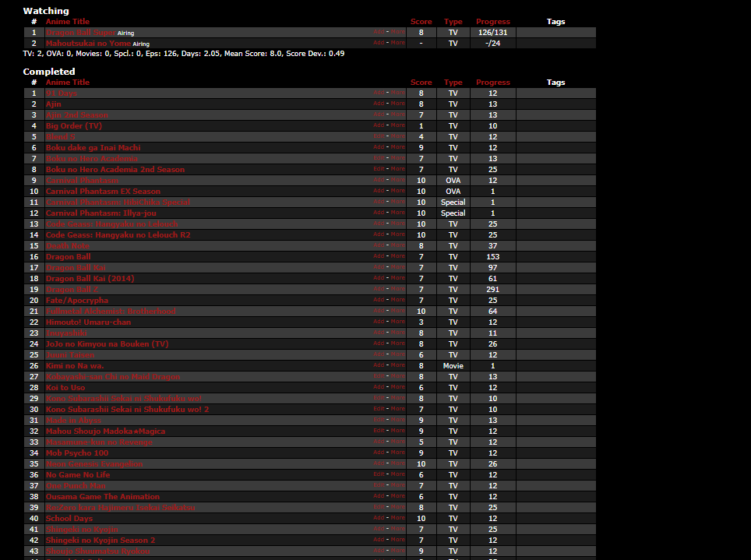The image size is (751, 560).
Task: Click More for Mahoutsukai no Yome
Action: [x=397, y=43]
